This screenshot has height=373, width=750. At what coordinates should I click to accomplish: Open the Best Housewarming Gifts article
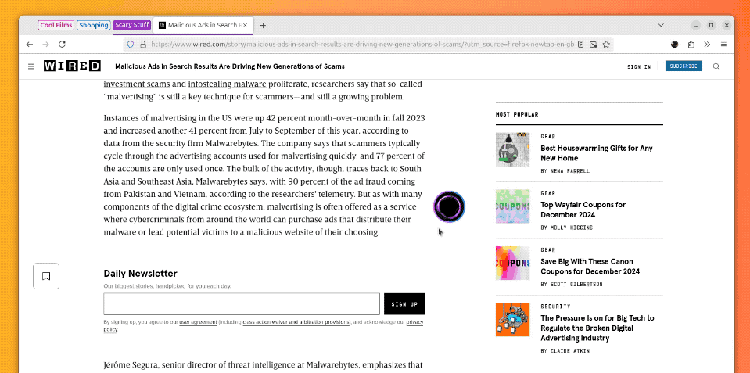tap(596, 153)
